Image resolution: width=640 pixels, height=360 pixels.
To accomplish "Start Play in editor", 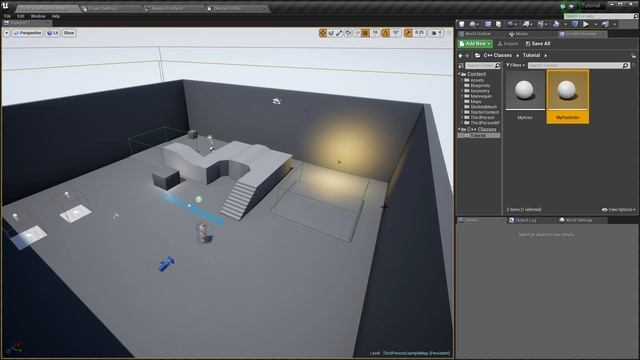I will [x=586, y=24].
